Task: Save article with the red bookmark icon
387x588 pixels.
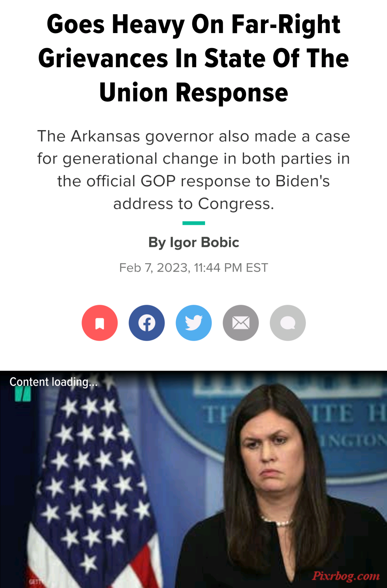Action: 100,323
